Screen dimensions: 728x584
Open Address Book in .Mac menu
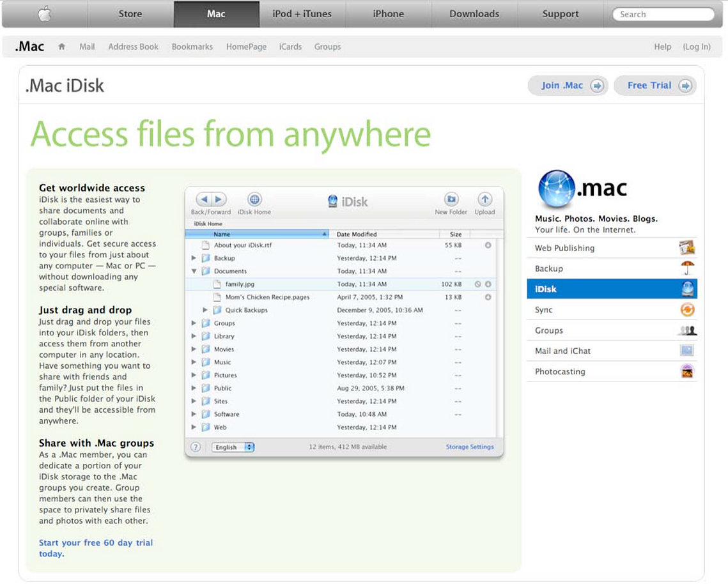tap(133, 47)
